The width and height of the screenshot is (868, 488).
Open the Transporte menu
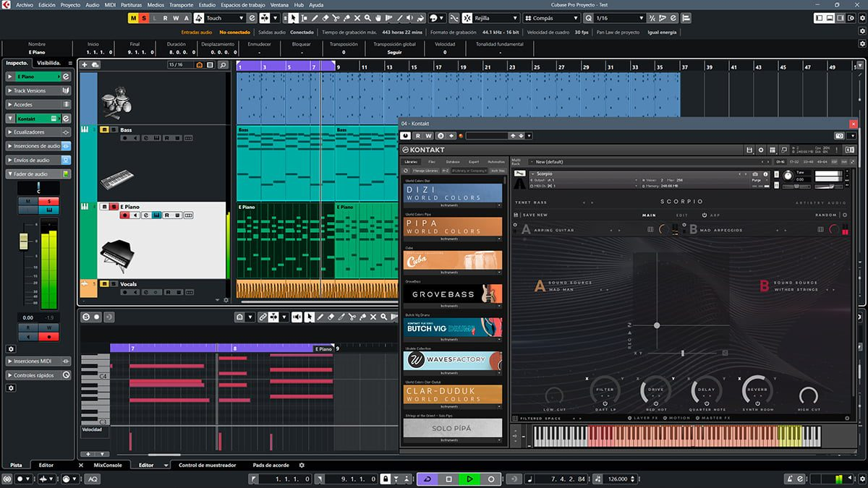point(181,5)
